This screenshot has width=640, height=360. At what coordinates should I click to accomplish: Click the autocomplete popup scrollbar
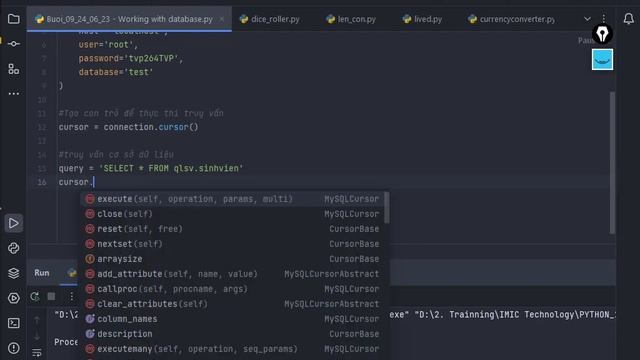click(387, 208)
